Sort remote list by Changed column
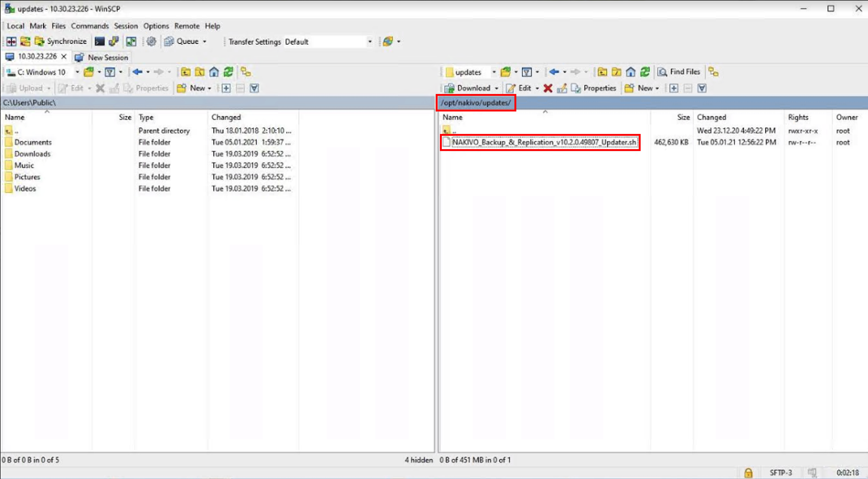This screenshot has height=479, width=868. (711, 117)
